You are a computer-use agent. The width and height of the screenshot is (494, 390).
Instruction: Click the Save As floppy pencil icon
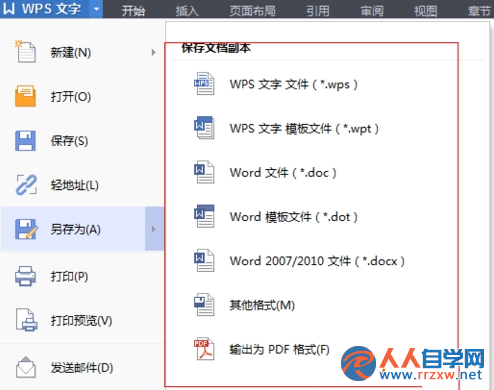pos(26,229)
